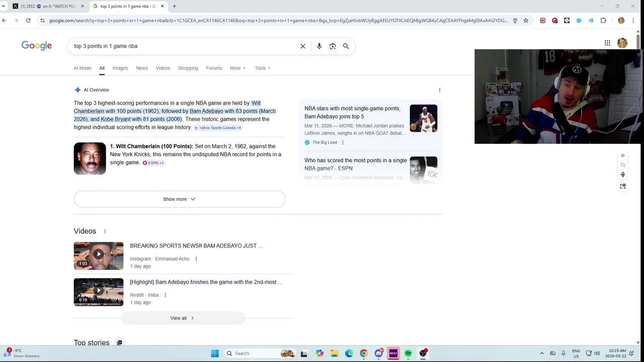Click the Top stories icon beside heading
Viewport: 644px width, 362px height.
click(x=119, y=343)
